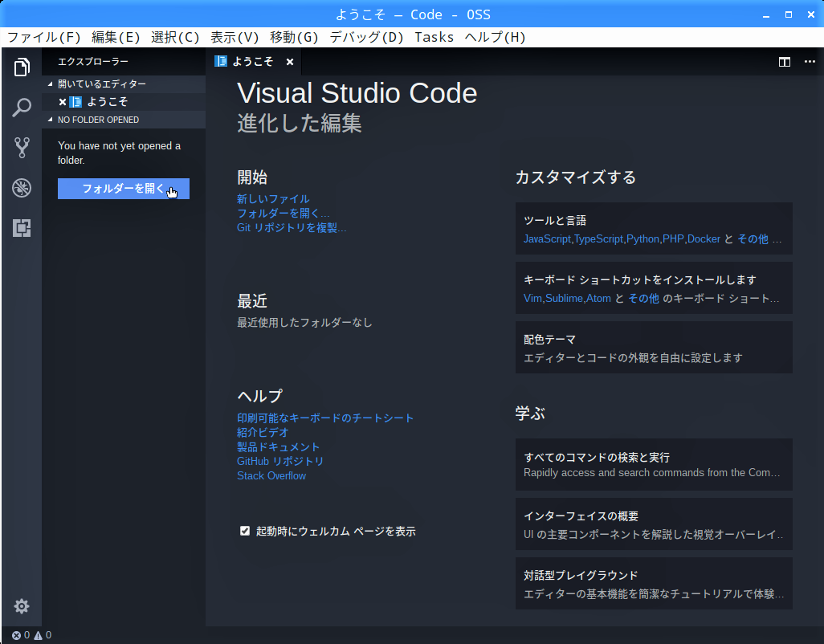This screenshot has width=824, height=644.
Task: Open the Source Control branch icon
Action: (x=22, y=148)
